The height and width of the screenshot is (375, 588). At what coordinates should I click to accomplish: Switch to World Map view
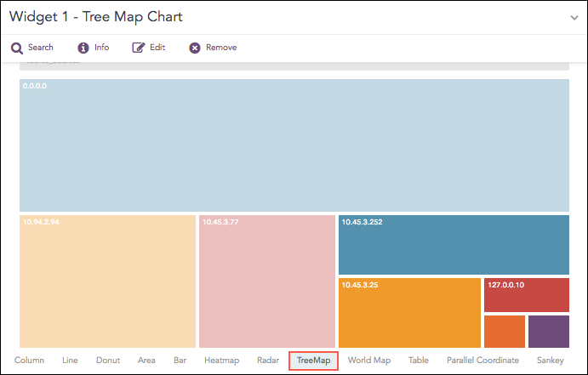(x=369, y=361)
